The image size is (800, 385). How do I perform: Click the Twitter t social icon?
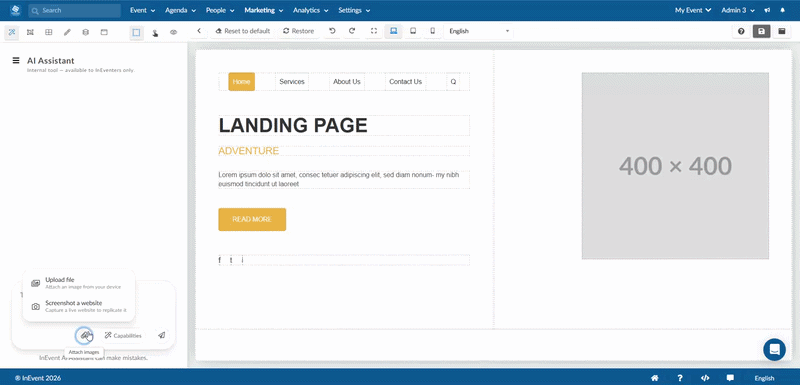(231, 261)
